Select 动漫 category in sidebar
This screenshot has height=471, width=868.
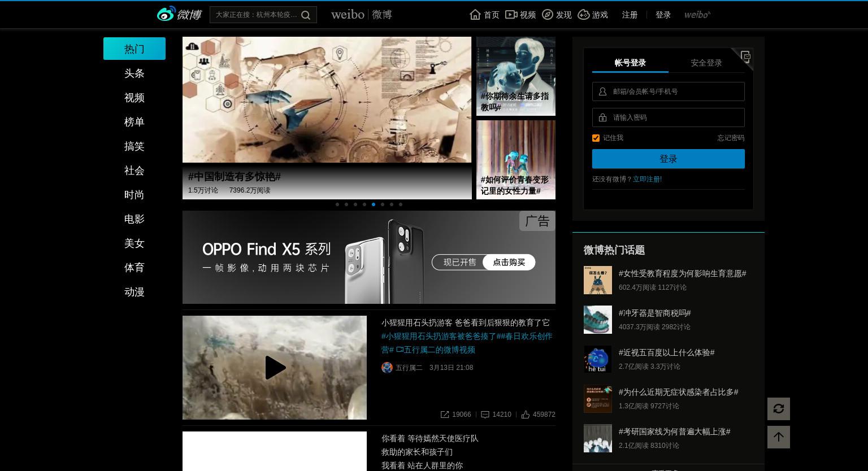click(134, 292)
